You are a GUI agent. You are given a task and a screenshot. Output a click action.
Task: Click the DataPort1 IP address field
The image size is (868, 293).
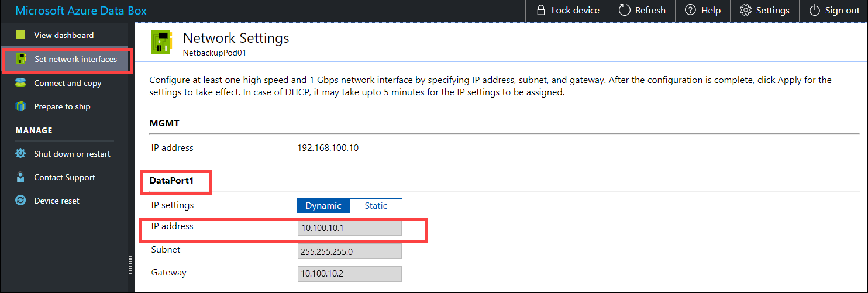click(349, 228)
